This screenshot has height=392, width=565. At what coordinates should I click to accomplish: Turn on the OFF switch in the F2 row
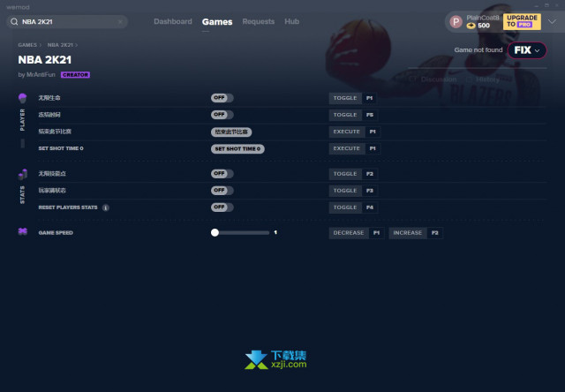click(222, 174)
